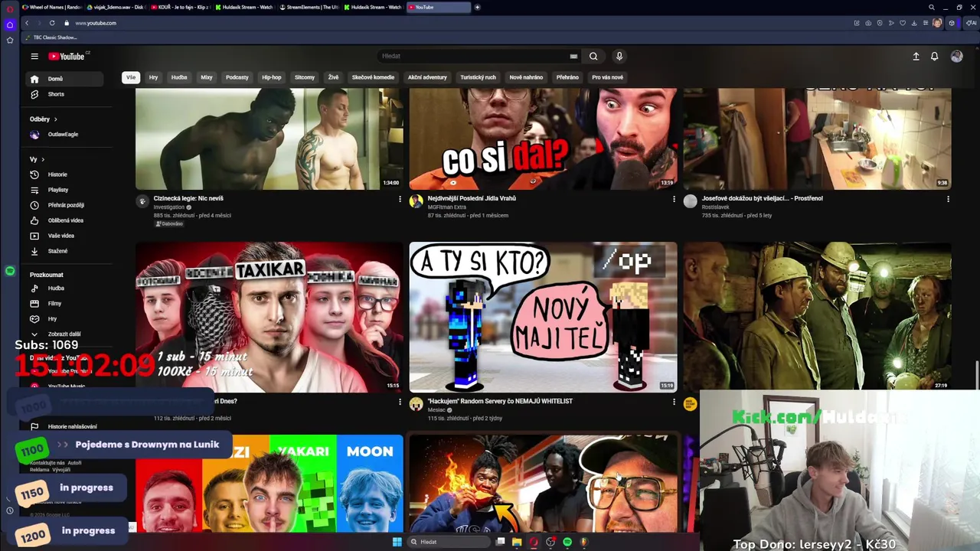Play the miners with helmets thumbnail
This screenshot has height=551, width=980.
(817, 317)
